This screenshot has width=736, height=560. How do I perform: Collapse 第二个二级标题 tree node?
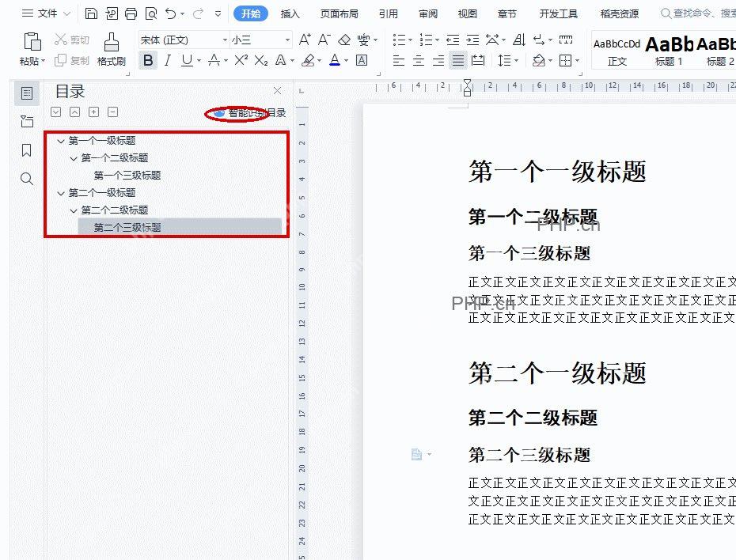[74, 210]
